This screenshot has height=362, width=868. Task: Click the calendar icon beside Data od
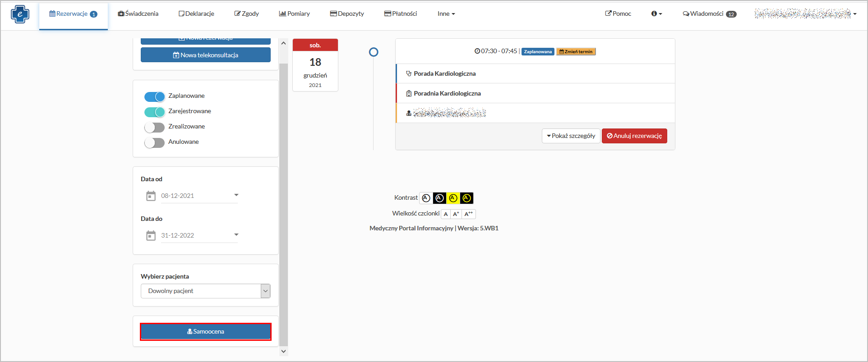tap(151, 196)
